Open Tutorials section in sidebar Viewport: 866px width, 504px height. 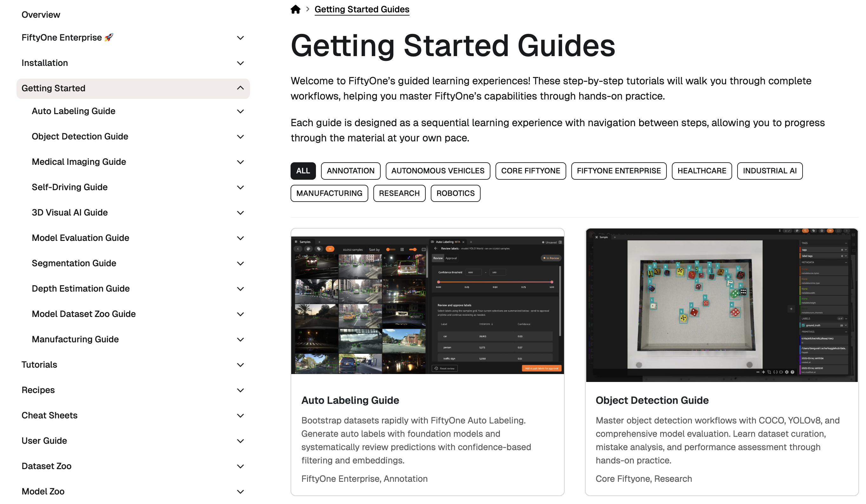coord(39,365)
